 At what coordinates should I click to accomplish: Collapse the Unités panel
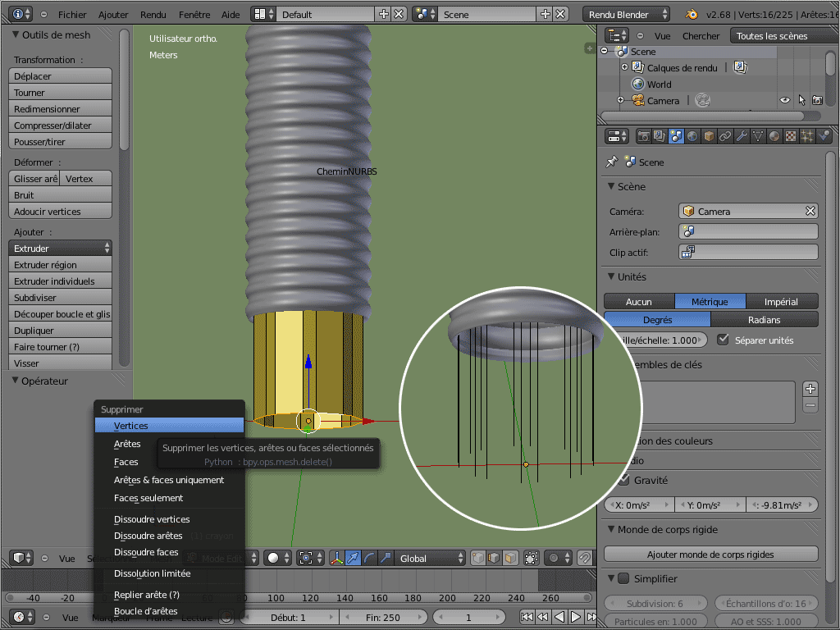[x=610, y=276]
